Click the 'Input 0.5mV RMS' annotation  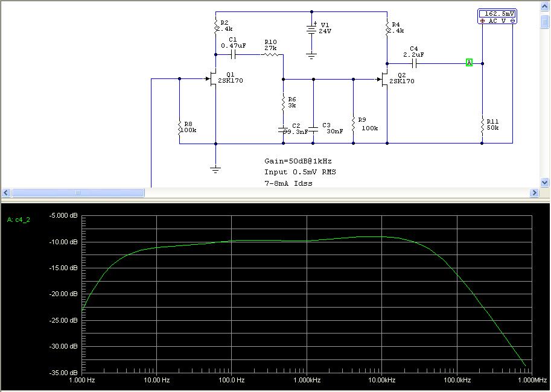(x=300, y=172)
